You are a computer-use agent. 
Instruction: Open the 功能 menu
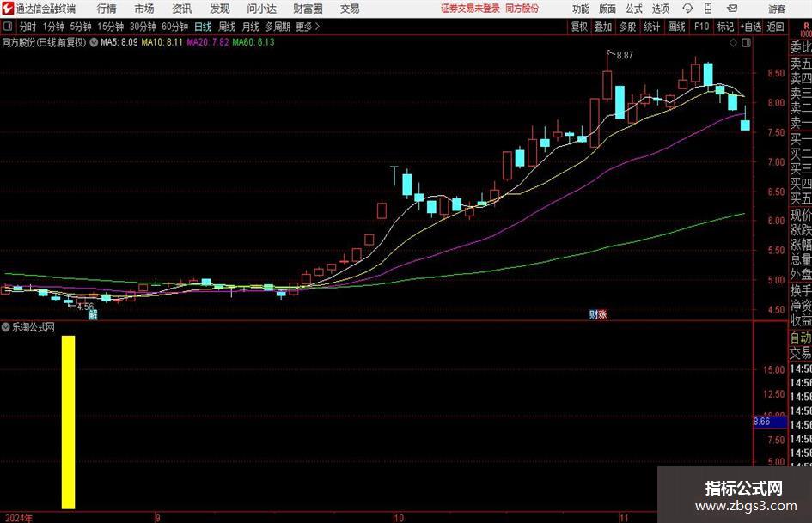click(581, 9)
